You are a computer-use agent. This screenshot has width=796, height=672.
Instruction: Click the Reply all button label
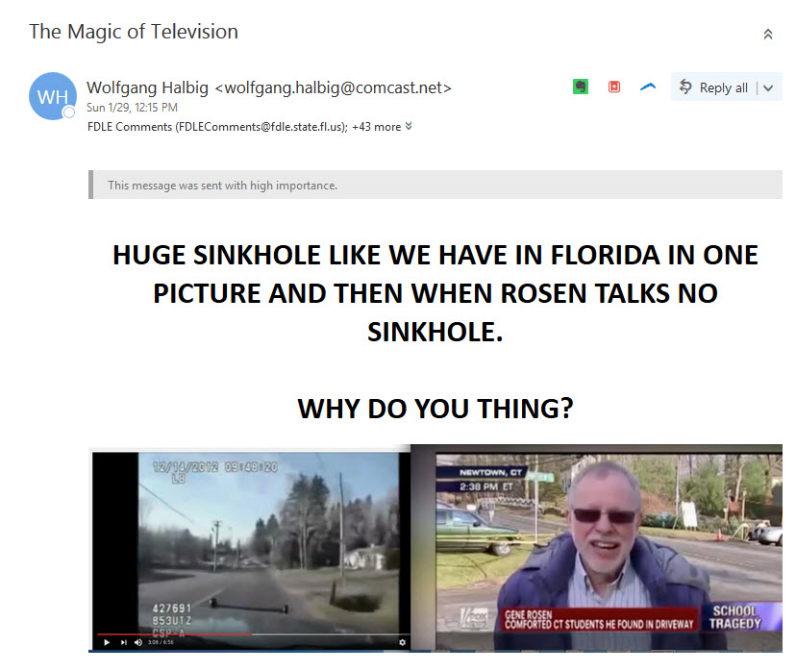(723, 87)
